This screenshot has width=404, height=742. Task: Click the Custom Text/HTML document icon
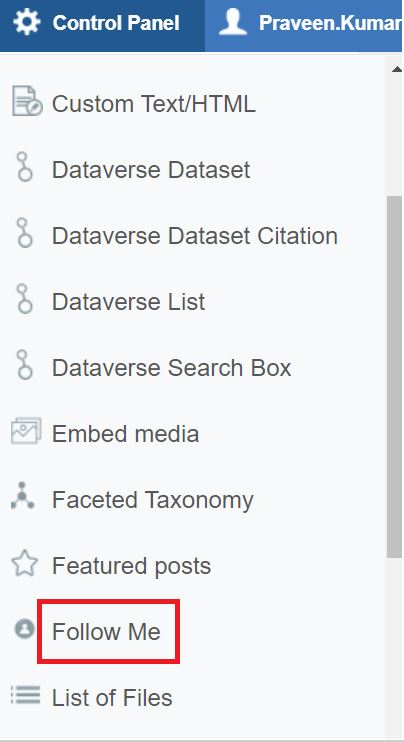pyautogui.click(x=26, y=101)
